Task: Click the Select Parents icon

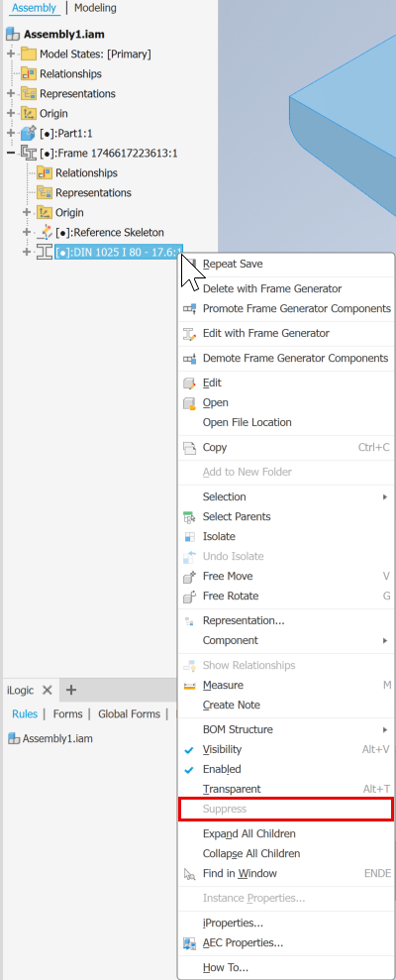Action: tap(190, 517)
